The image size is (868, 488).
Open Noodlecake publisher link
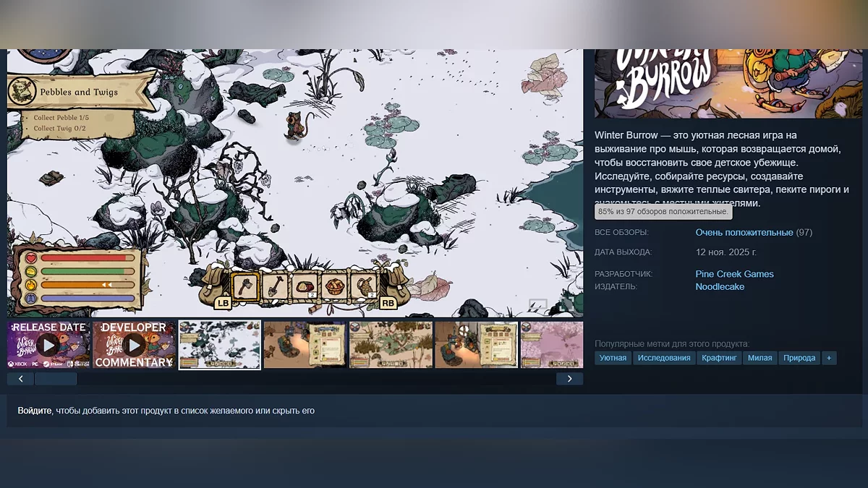click(x=720, y=287)
